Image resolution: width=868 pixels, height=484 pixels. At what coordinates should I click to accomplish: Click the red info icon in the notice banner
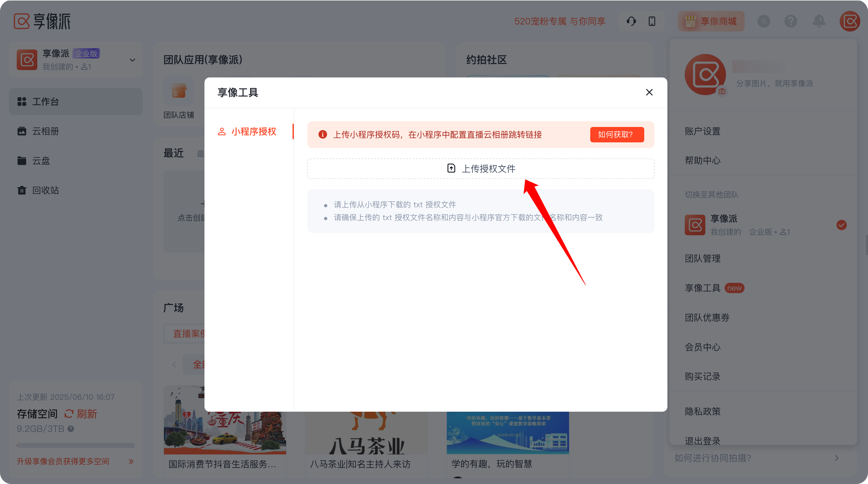(x=322, y=134)
